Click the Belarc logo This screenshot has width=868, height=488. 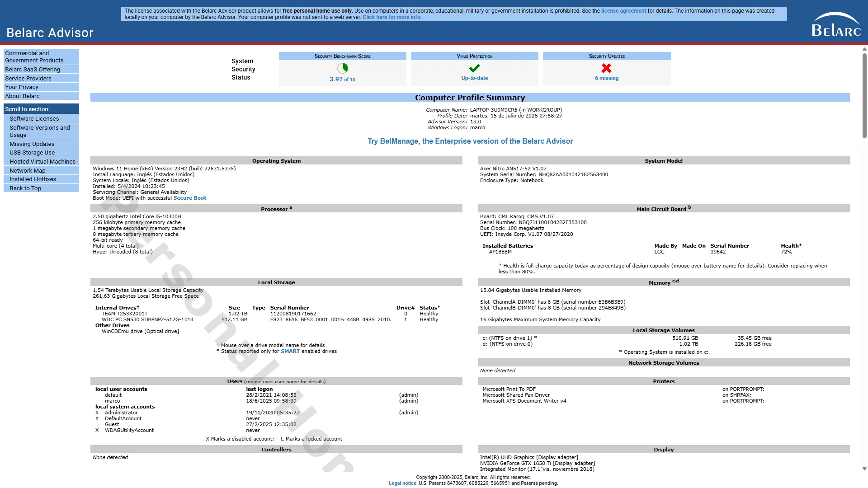836,24
